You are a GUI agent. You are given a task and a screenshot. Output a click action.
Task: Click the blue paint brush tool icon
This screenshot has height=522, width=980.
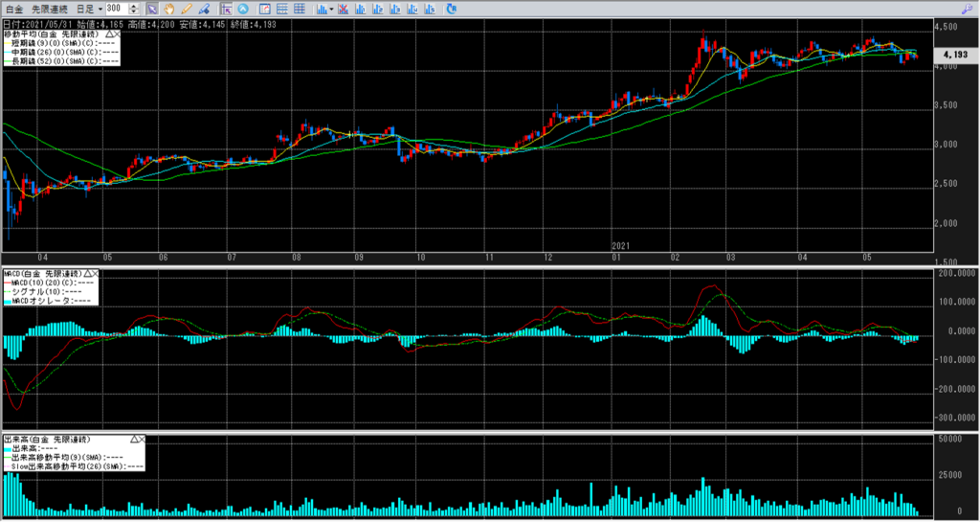click(205, 9)
